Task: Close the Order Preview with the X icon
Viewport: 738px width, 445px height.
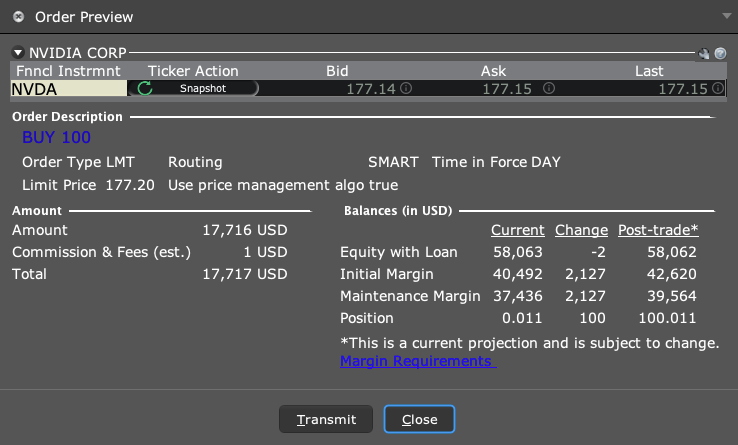Action: [x=18, y=17]
